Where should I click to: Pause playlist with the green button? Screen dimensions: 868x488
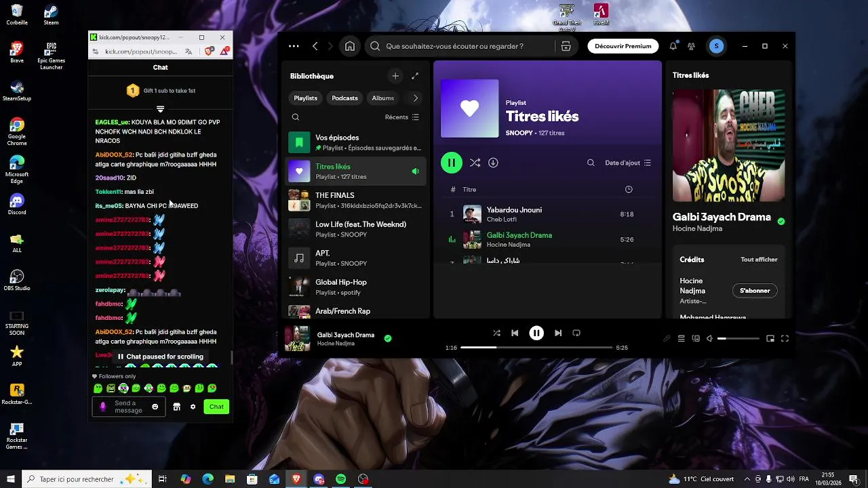452,163
